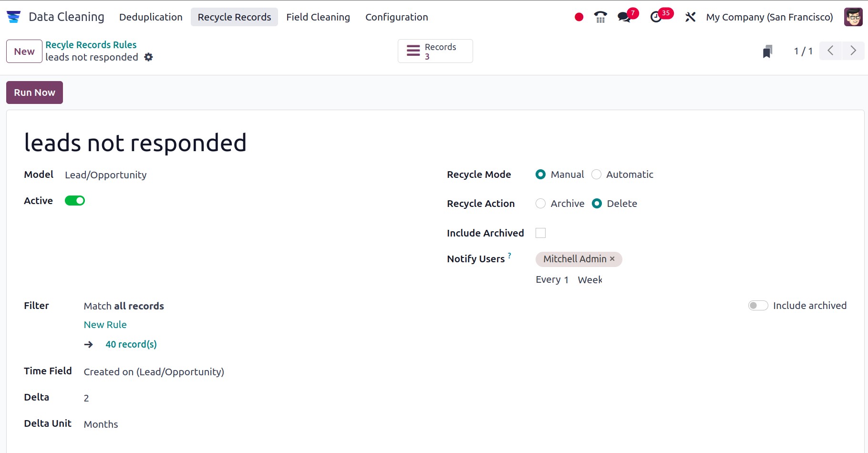Click the bookmark icon near the pager

click(x=766, y=51)
